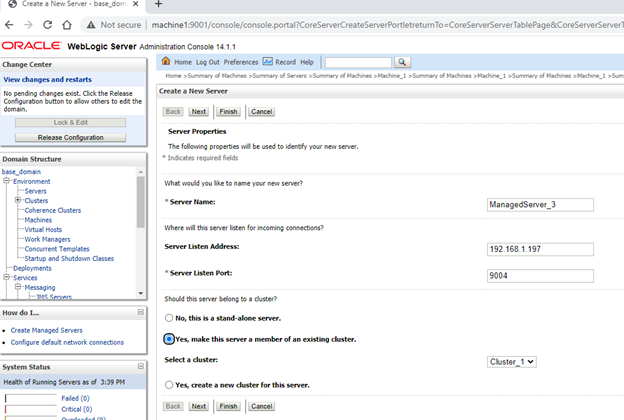
Task: Open Startup and Shutdown Classes item
Action: 69,258
